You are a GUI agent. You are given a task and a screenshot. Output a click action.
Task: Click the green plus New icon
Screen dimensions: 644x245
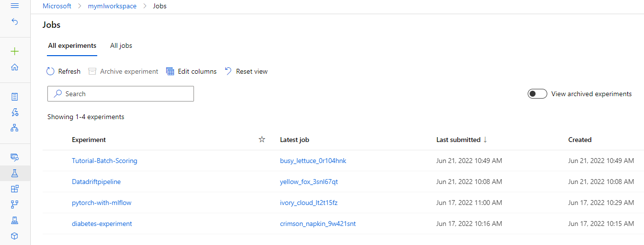click(x=15, y=51)
